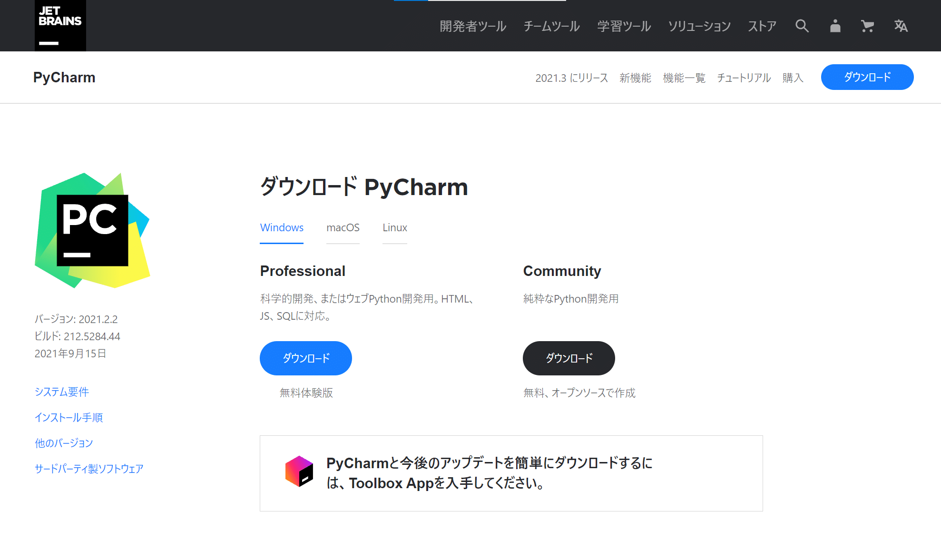This screenshot has width=941, height=560.
Task: Click the language translate icon
Action: (901, 26)
